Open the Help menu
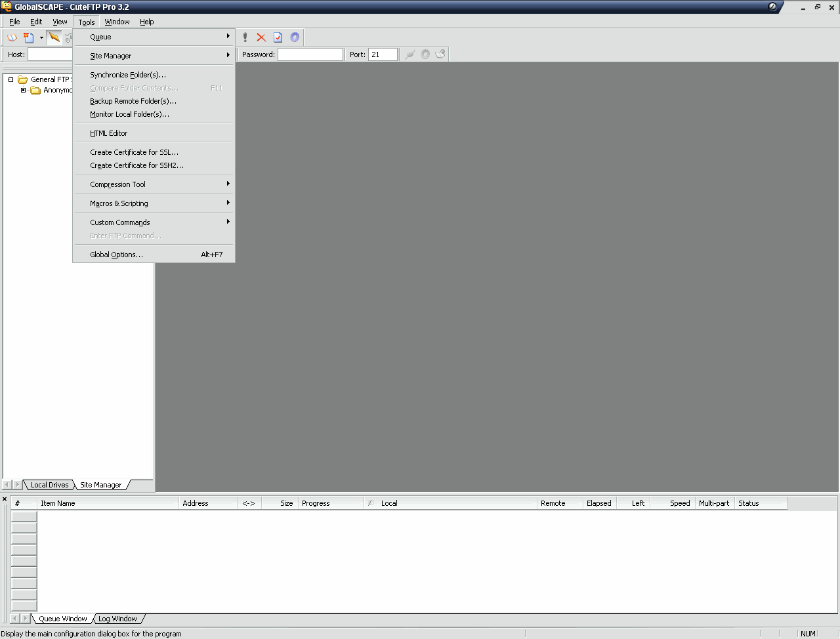The width and height of the screenshot is (840, 639). (146, 22)
